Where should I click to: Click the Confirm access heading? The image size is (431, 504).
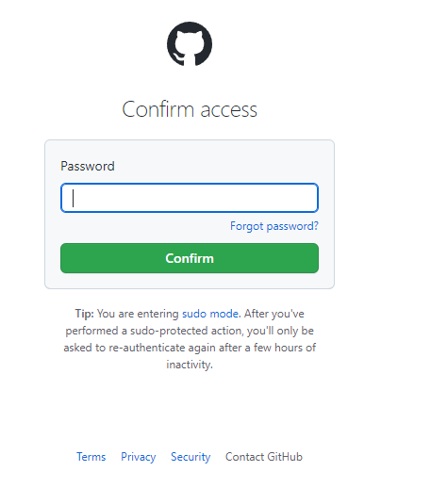point(190,109)
